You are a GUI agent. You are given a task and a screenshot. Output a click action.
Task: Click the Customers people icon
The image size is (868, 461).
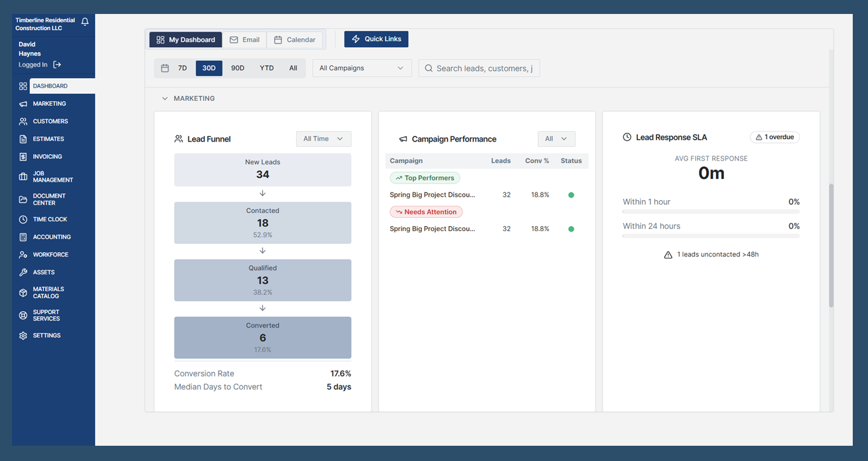[x=23, y=121]
